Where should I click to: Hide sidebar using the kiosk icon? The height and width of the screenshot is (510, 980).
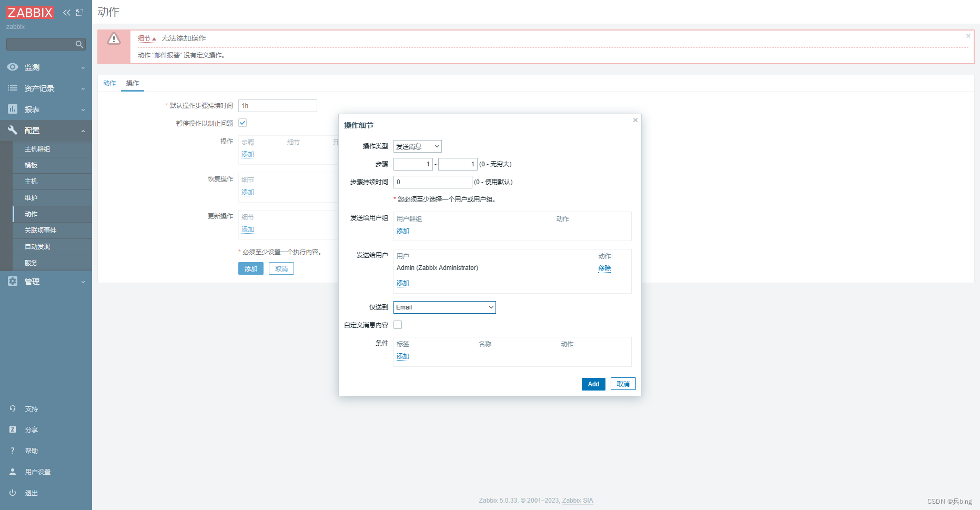[79, 12]
